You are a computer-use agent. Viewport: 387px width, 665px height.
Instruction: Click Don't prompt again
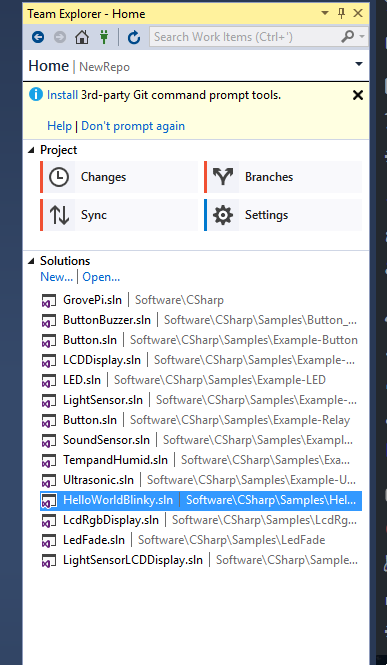click(x=133, y=126)
